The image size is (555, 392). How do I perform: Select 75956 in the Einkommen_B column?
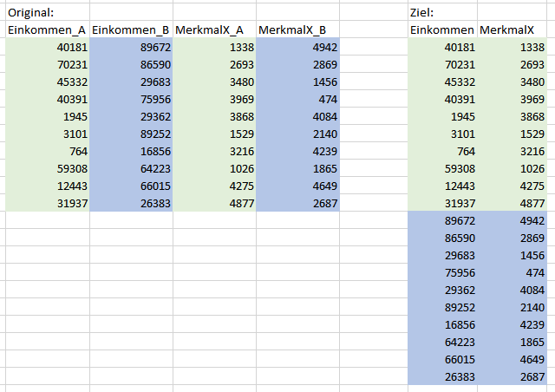coord(131,99)
